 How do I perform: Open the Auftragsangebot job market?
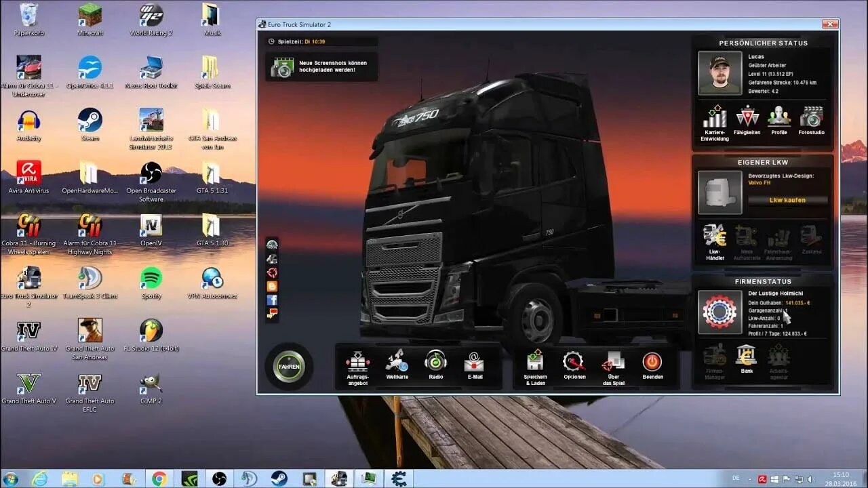point(357,369)
